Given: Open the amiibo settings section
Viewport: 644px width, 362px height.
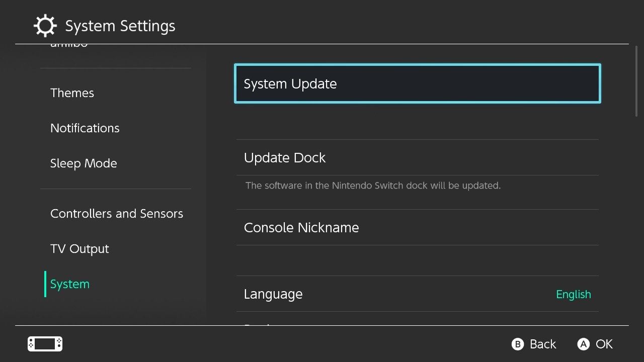Looking at the screenshot, I should tap(69, 43).
